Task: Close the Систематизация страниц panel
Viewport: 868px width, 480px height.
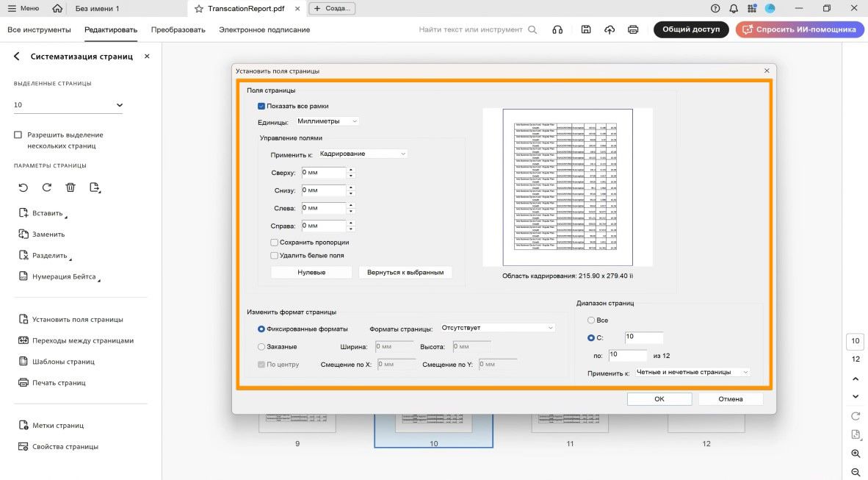Action: (147, 56)
